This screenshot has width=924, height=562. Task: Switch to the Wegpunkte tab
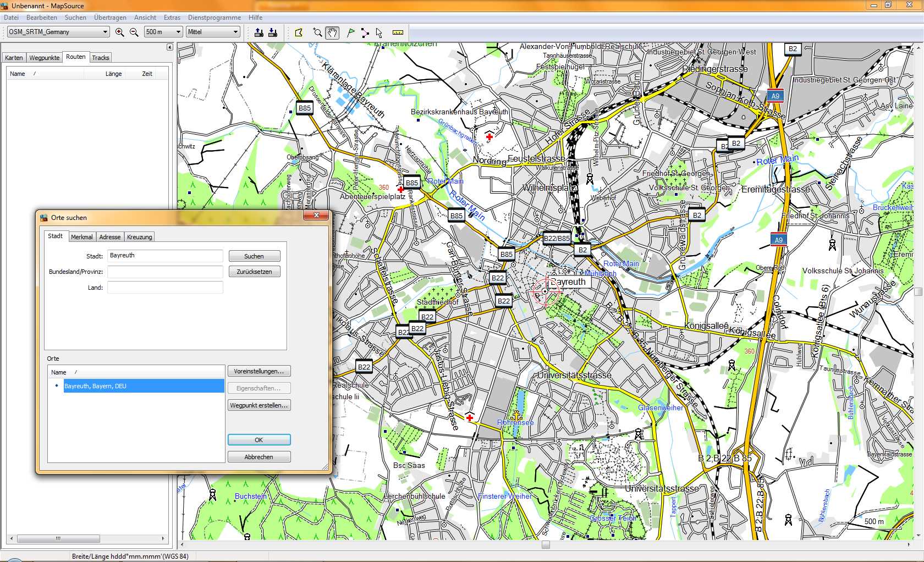pyautogui.click(x=45, y=58)
